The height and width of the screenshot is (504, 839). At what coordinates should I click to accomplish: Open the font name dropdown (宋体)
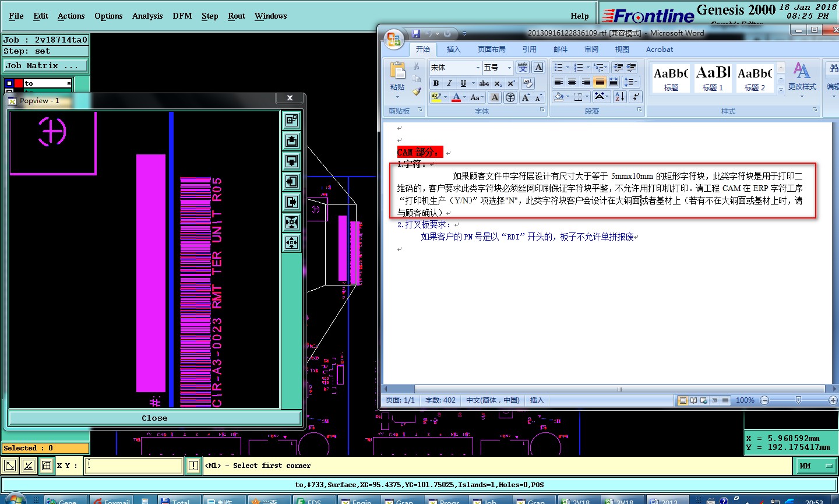[478, 68]
